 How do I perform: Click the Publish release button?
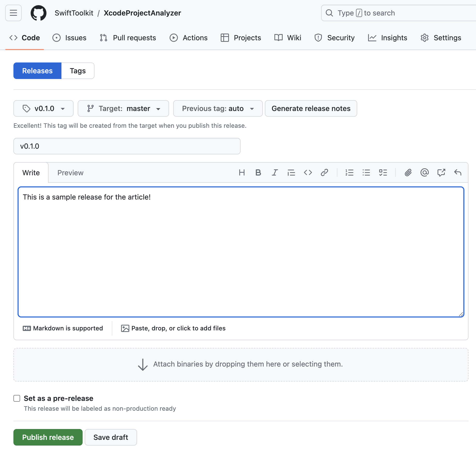pos(48,437)
